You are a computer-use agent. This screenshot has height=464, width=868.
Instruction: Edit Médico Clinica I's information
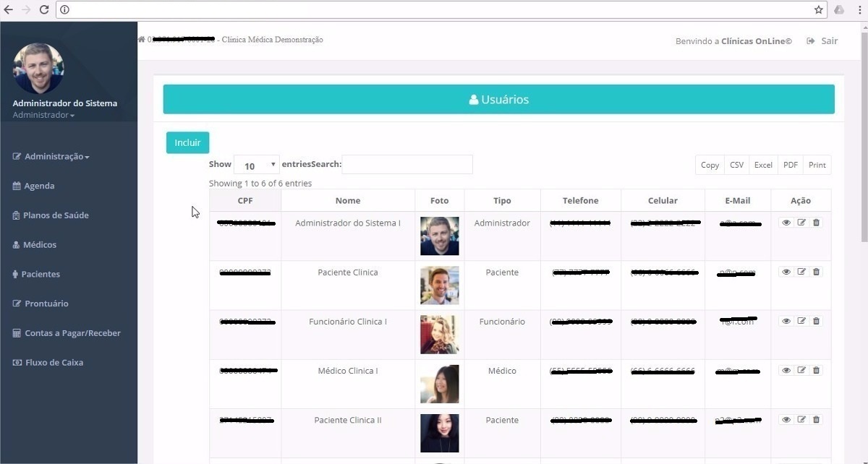(801, 369)
